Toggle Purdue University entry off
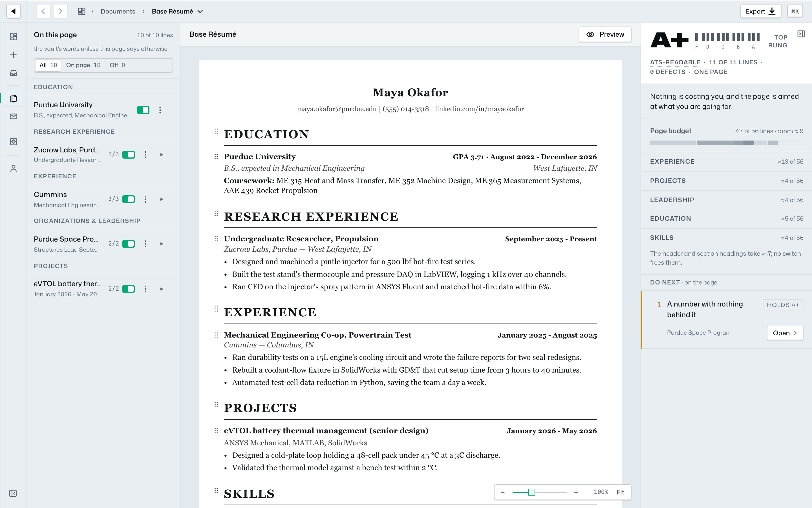 143,110
